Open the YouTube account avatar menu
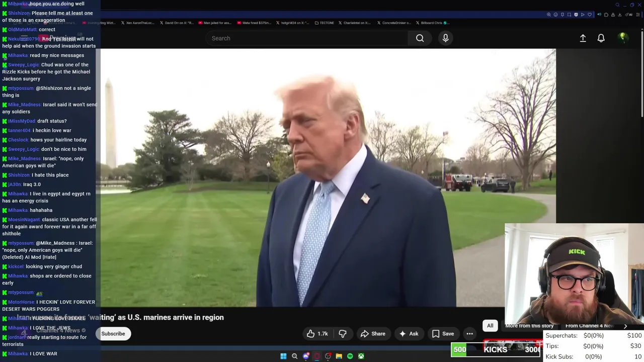Viewport: 644px width, 362px height. (623, 38)
